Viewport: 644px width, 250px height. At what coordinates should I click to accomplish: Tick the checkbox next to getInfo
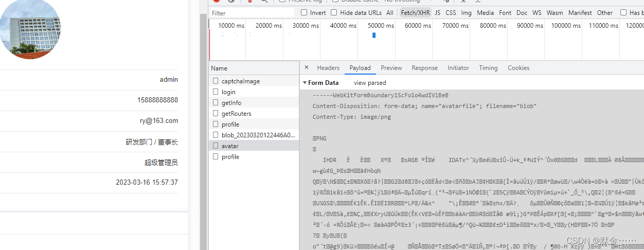[216, 103]
